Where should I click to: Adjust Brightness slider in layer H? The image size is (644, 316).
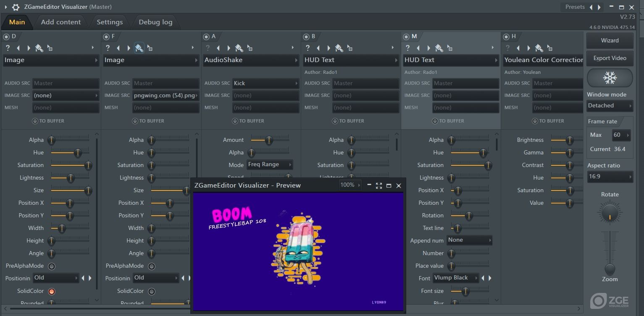pyautogui.click(x=567, y=140)
